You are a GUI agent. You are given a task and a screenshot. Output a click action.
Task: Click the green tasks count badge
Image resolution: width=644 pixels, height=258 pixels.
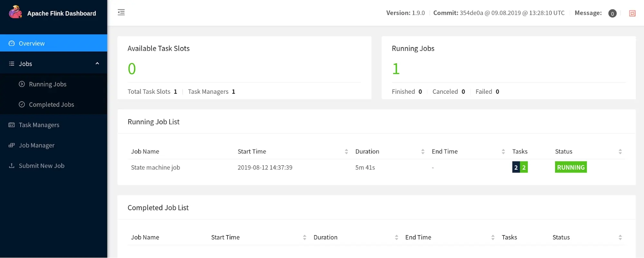[x=524, y=167]
